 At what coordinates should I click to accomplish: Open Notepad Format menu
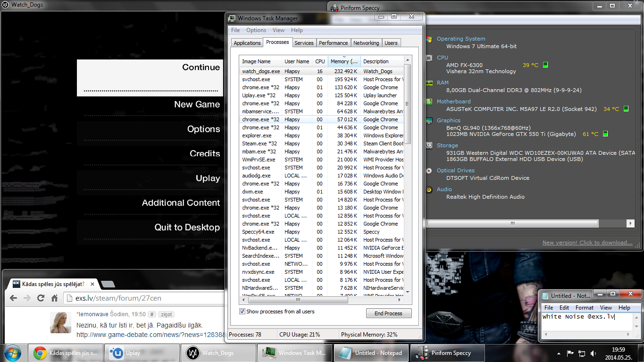pos(585,307)
